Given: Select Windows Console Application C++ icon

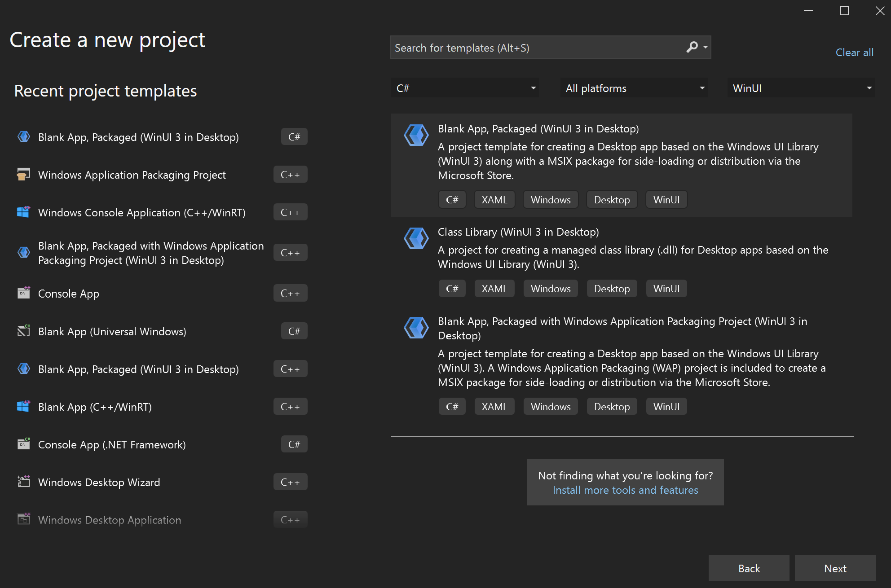Looking at the screenshot, I should [x=23, y=212].
